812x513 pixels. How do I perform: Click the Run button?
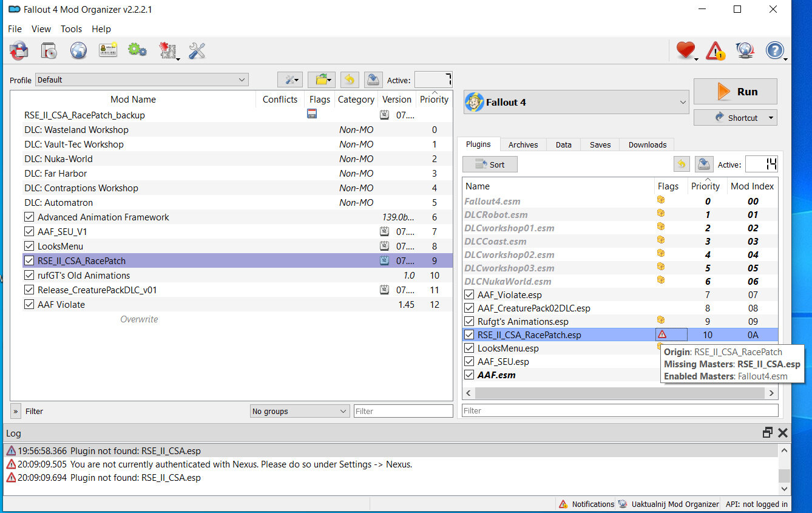[736, 92]
